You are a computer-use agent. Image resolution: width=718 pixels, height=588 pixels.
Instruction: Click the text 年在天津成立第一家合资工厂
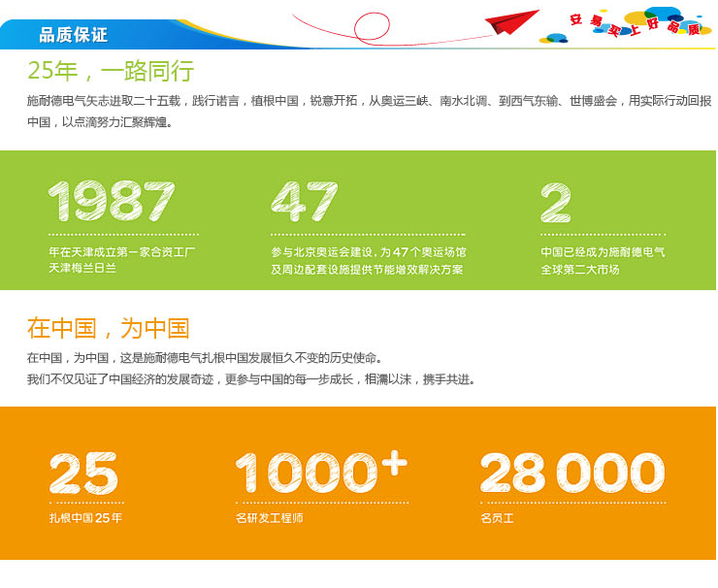pyautogui.click(x=122, y=252)
